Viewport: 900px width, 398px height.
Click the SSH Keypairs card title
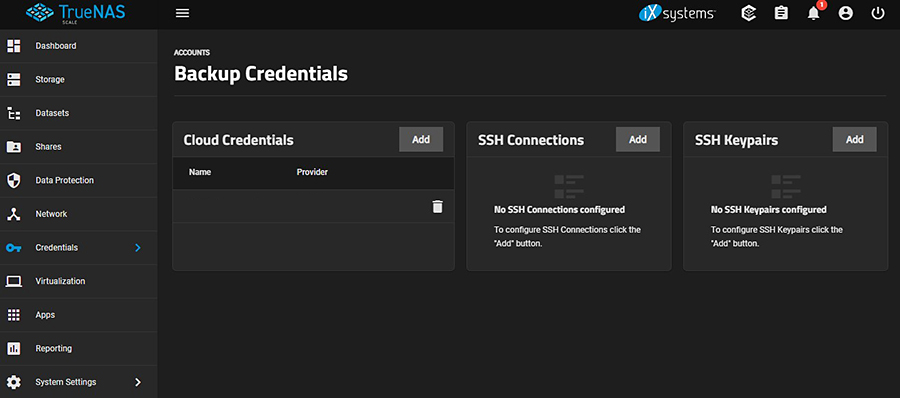pos(736,140)
